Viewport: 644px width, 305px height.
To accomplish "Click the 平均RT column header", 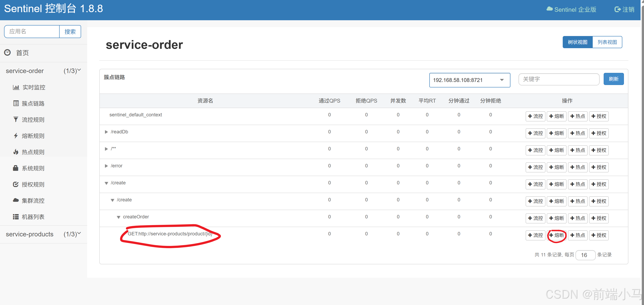I will (427, 101).
